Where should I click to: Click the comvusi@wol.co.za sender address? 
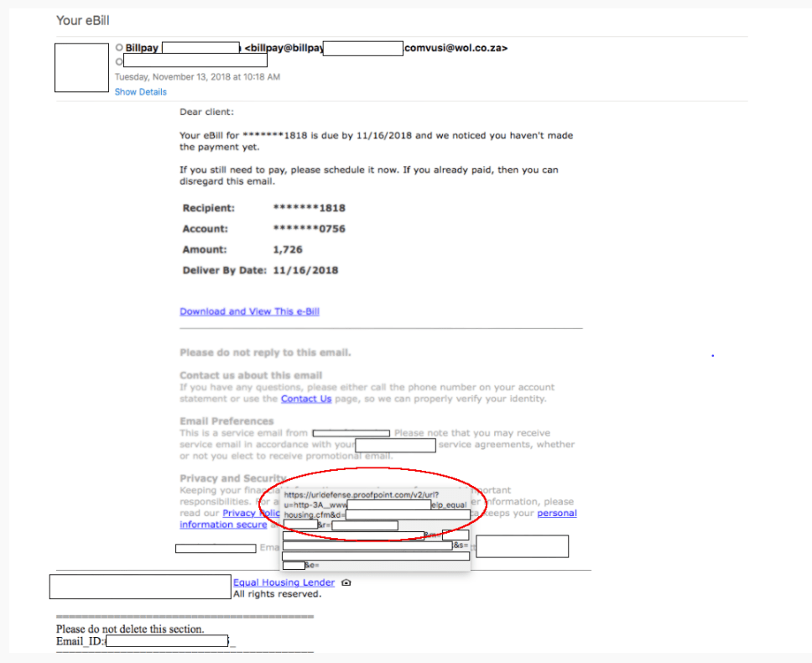(455, 48)
